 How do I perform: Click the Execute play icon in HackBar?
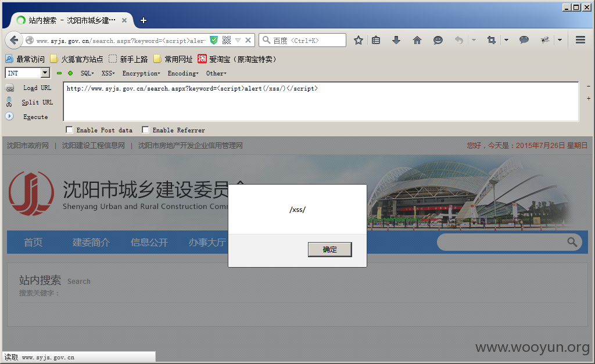point(9,117)
